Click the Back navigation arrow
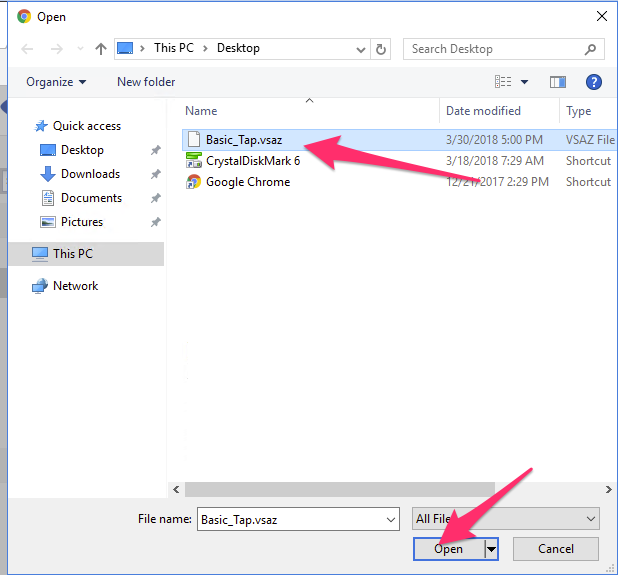 27,49
